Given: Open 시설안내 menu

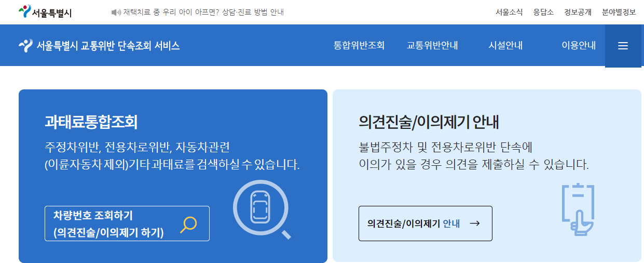Looking at the screenshot, I should [505, 45].
